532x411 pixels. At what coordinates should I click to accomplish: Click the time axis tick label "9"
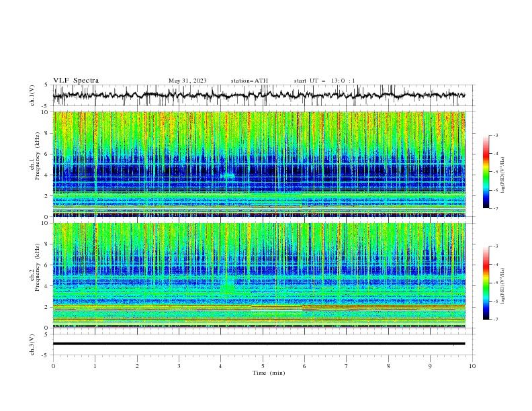430,366
